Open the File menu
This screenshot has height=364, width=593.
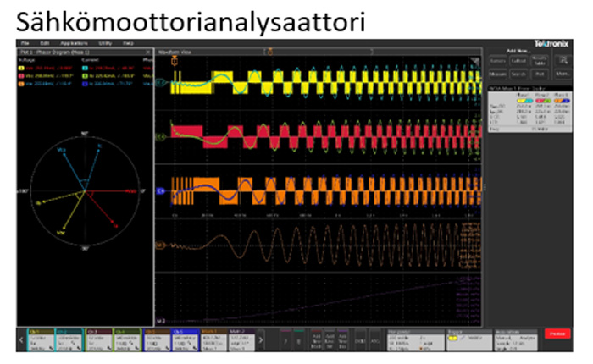[25, 42]
